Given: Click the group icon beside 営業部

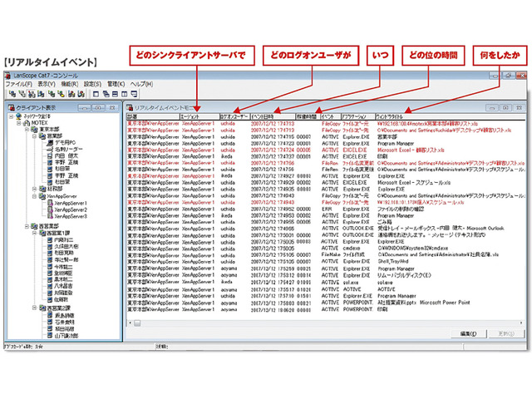Looking at the screenshot, I should (x=42, y=136).
